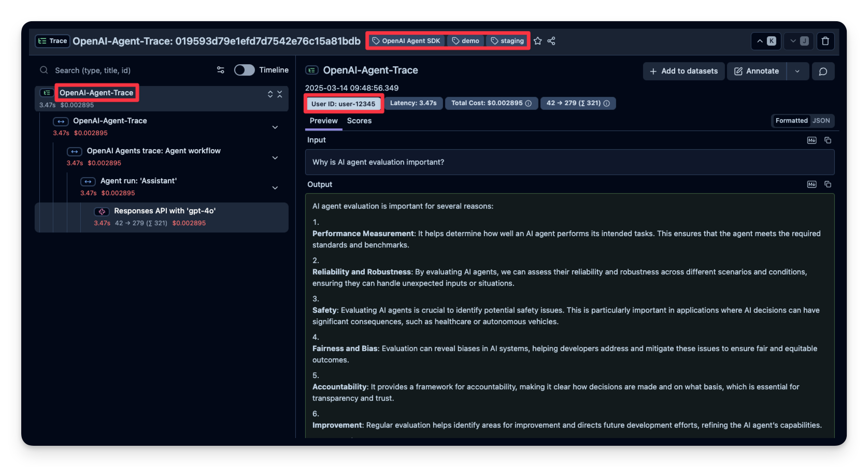Enable the Timeline view switch
This screenshot has width=868, height=467.
[x=244, y=69]
